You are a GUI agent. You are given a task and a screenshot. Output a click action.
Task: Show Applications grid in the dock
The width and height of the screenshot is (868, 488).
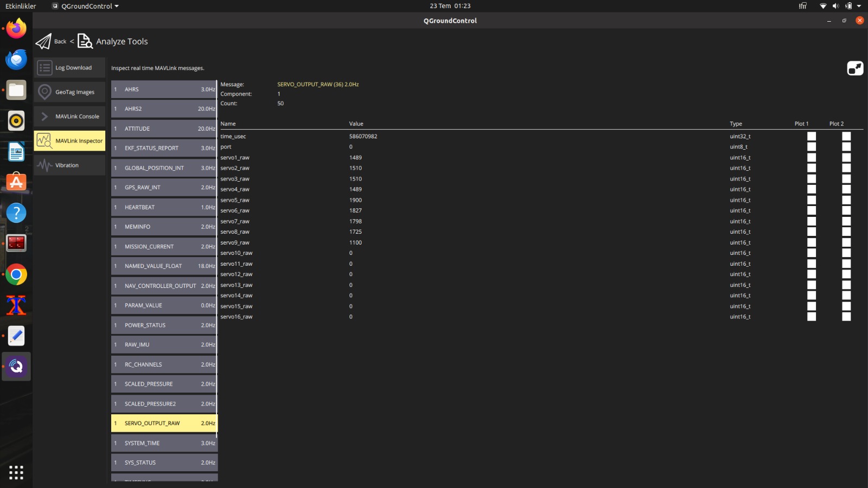tap(16, 472)
